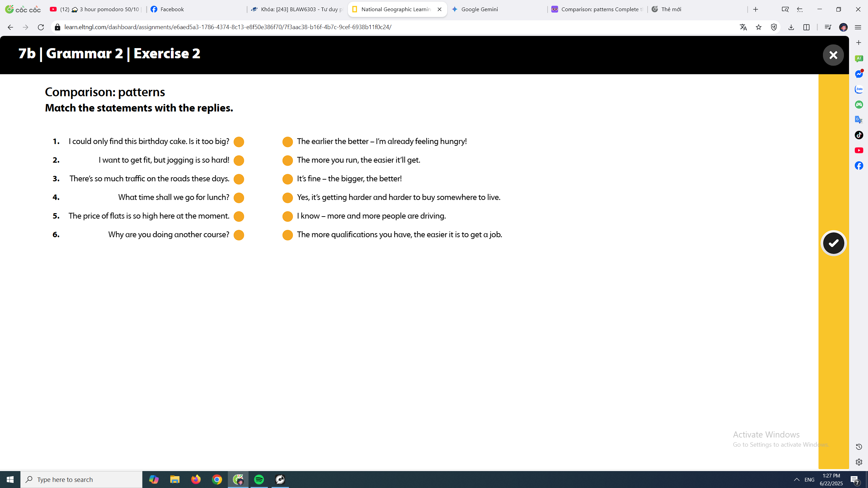Open the TikTok sidebar icon
868x488 pixels.
point(859,135)
